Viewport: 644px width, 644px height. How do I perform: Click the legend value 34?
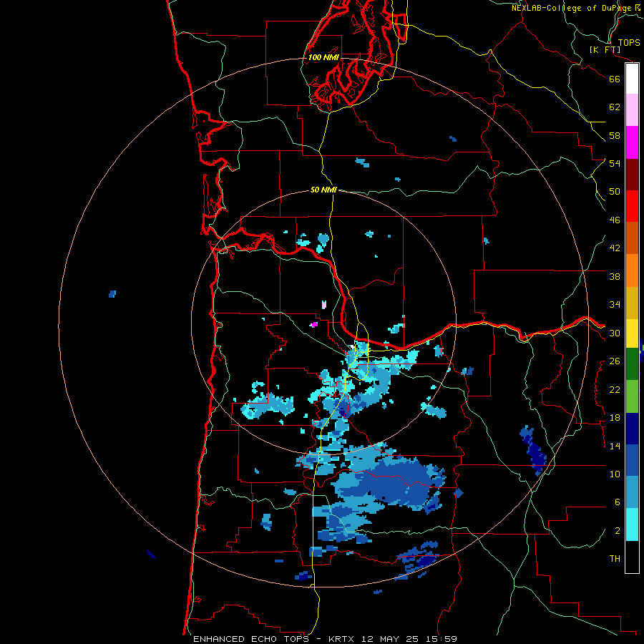[615, 305]
